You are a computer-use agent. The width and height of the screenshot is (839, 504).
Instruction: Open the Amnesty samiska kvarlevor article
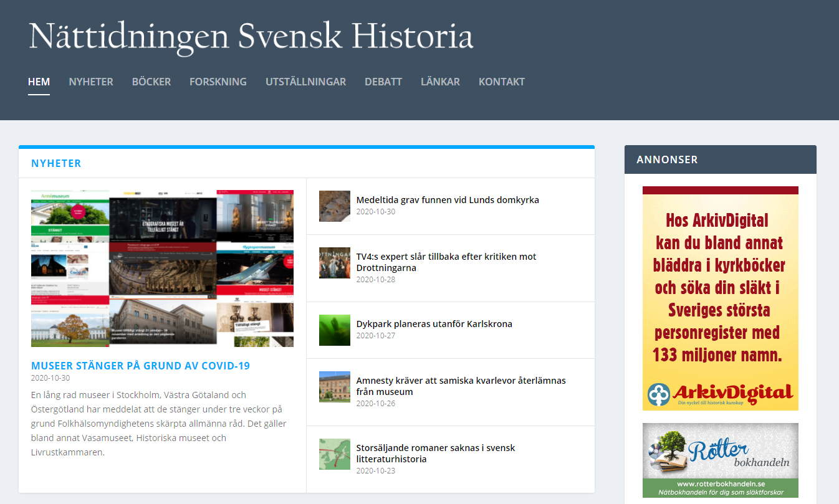point(461,386)
